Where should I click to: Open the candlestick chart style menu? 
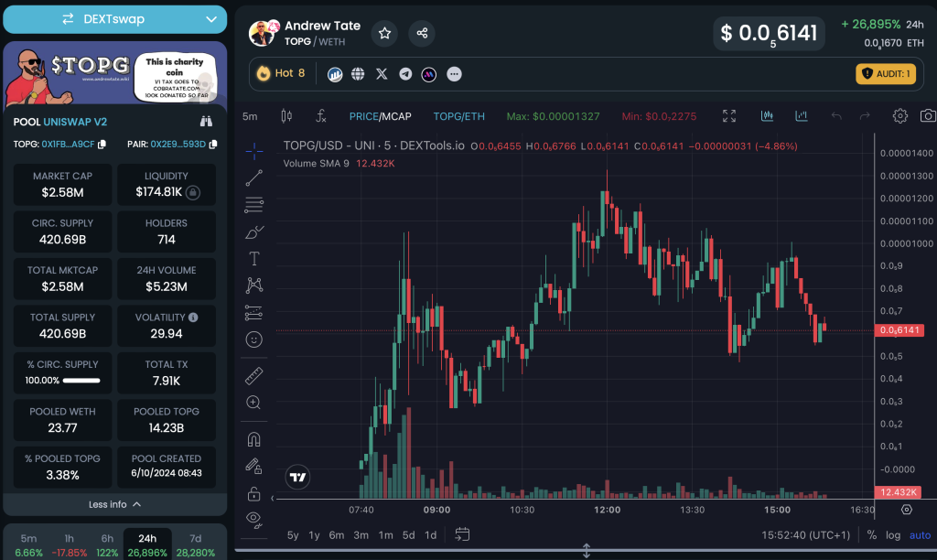(286, 116)
